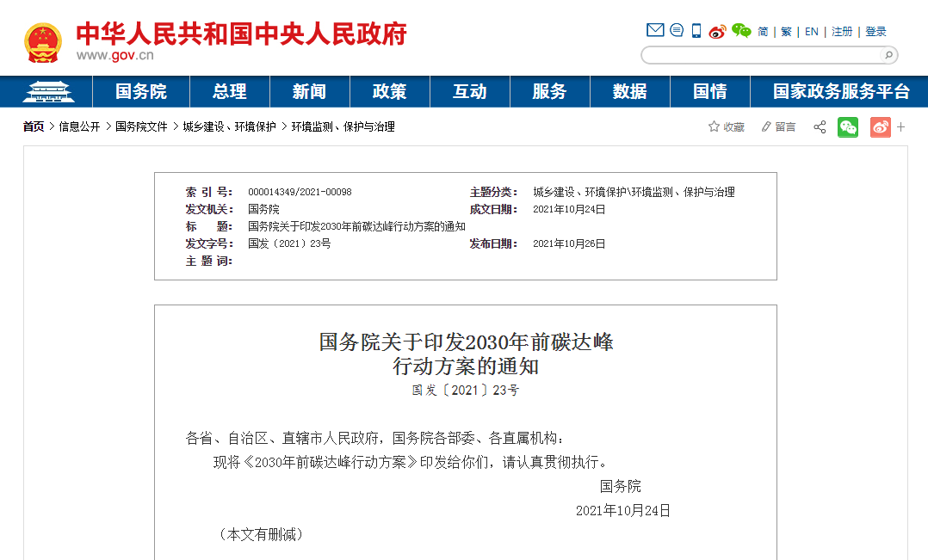Share via red Weibo button
Image resolution: width=928 pixels, height=560 pixels.
pyautogui.click(x=880, y=127)
